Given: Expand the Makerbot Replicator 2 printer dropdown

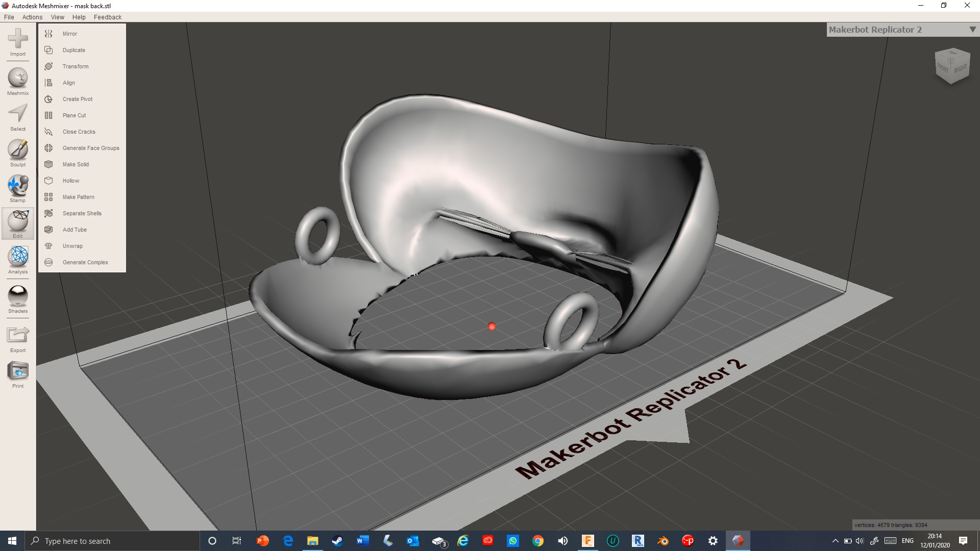Looking at the screenshot, I should [972, 30].
